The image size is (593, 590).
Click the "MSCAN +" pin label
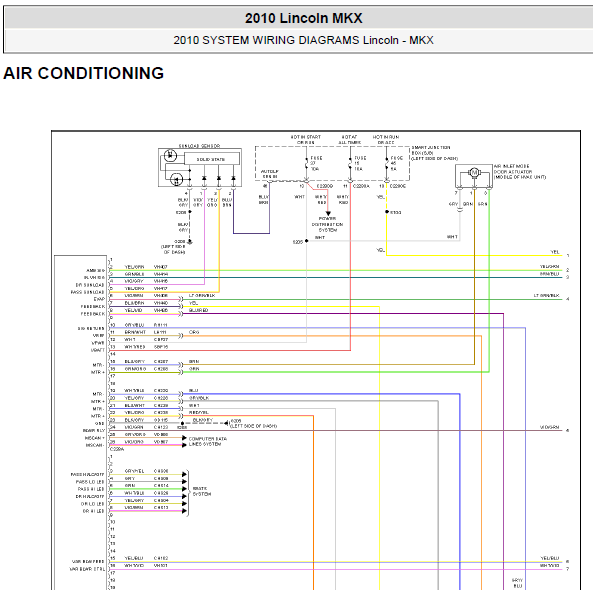pyautogui.click(x=95, y=438)
